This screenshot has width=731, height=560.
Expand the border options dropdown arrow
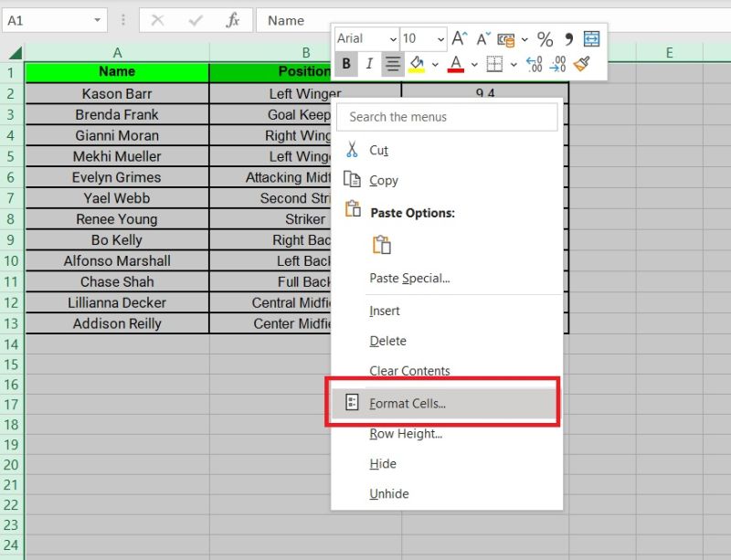tap(512, 64)
